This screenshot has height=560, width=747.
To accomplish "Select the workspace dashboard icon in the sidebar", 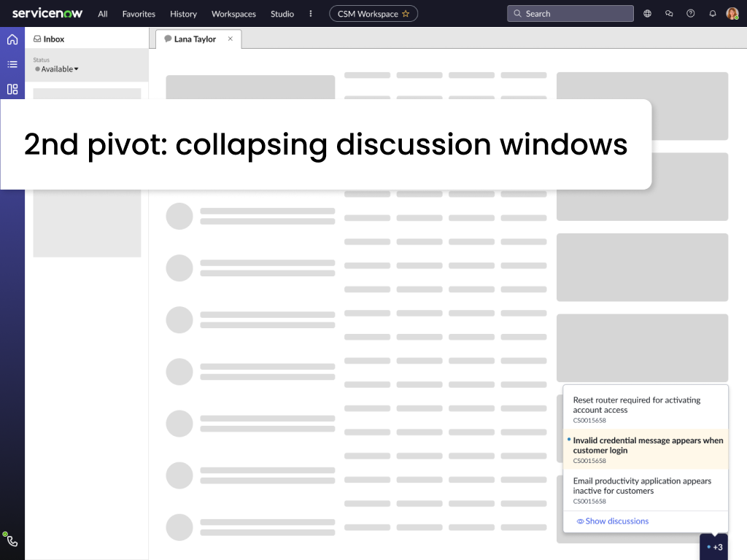I will (x=11, y=89).
